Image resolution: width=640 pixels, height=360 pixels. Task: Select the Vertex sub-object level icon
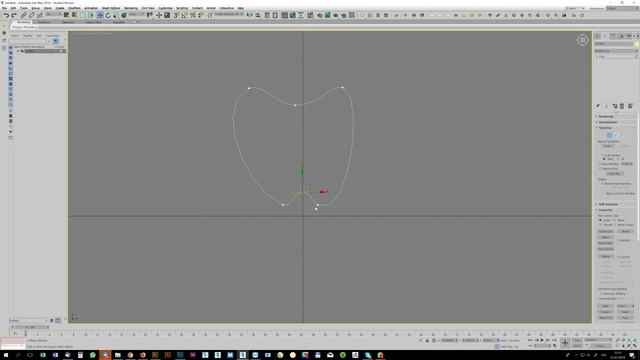point(609,135)
